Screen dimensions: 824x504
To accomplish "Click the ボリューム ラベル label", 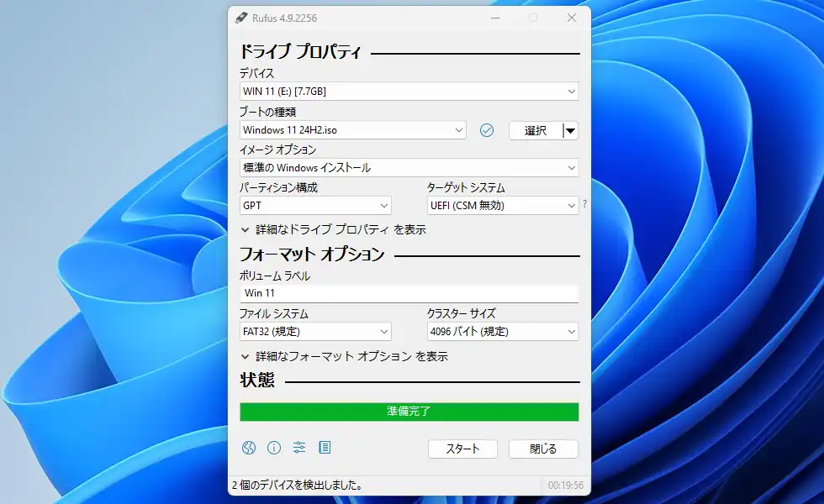I will click(275, 276).
